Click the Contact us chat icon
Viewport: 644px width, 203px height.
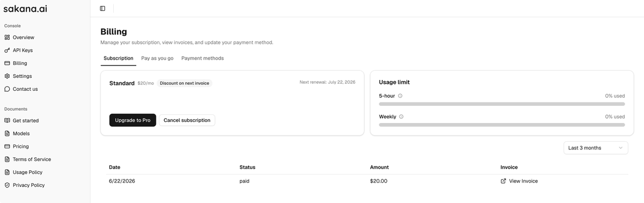coord(7,89)
